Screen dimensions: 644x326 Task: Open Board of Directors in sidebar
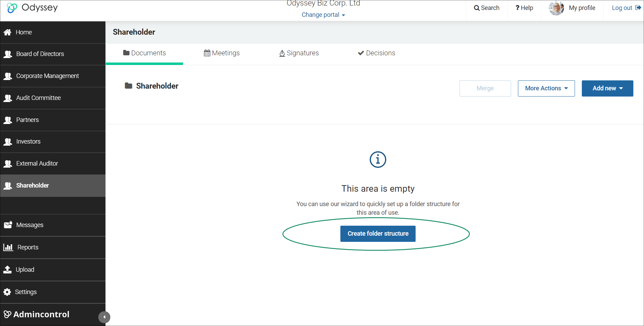(53, 54)
